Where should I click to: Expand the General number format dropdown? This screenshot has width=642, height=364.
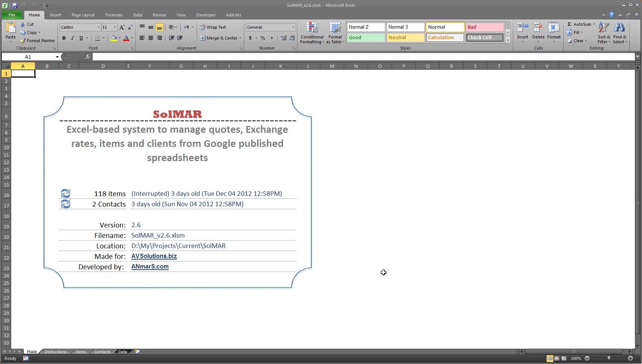point(293,27)
